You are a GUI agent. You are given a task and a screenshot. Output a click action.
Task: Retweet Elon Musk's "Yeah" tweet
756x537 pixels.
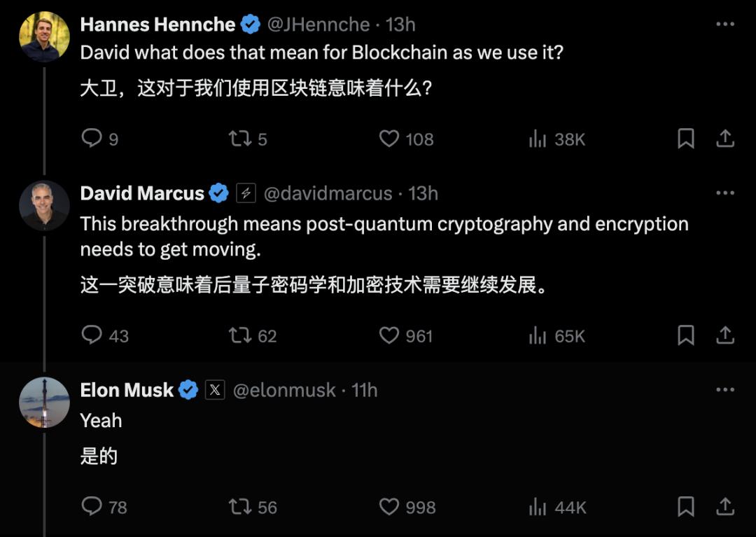(x=240, y=506)
